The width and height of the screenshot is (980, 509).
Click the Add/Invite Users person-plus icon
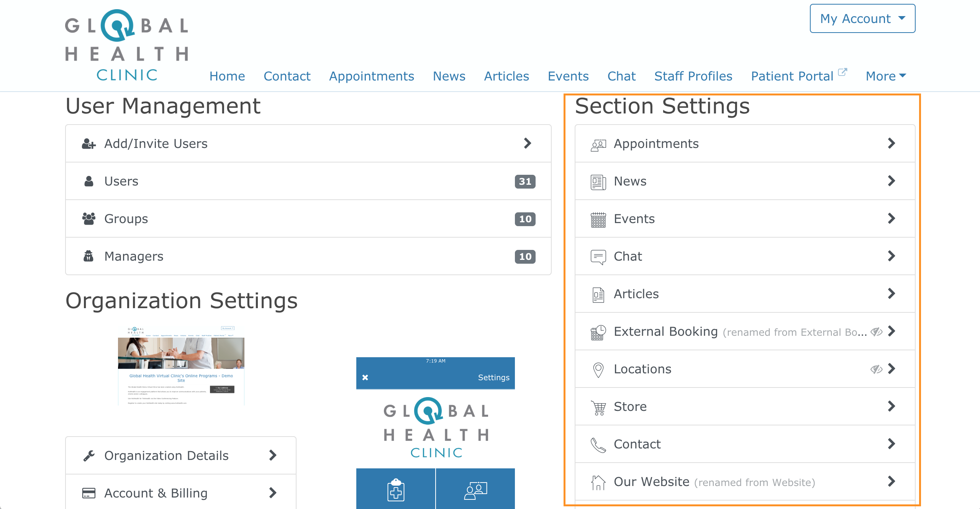point(88,144)
